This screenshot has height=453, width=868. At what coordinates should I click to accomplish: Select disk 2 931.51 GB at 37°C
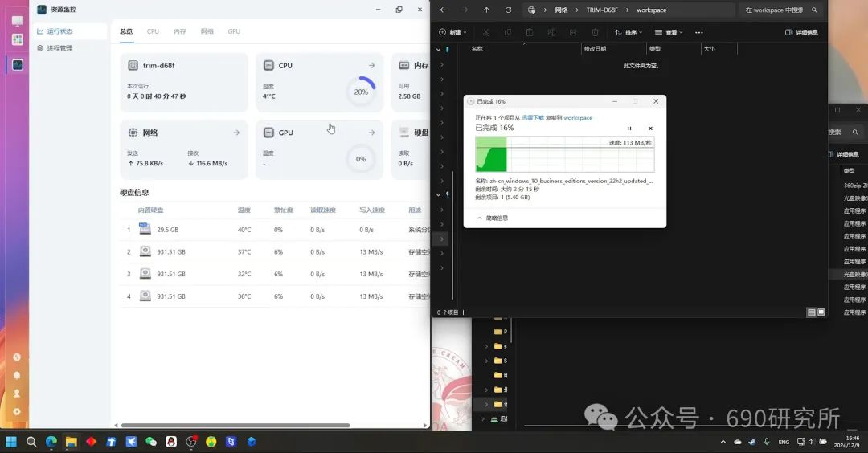pos(275,251)
